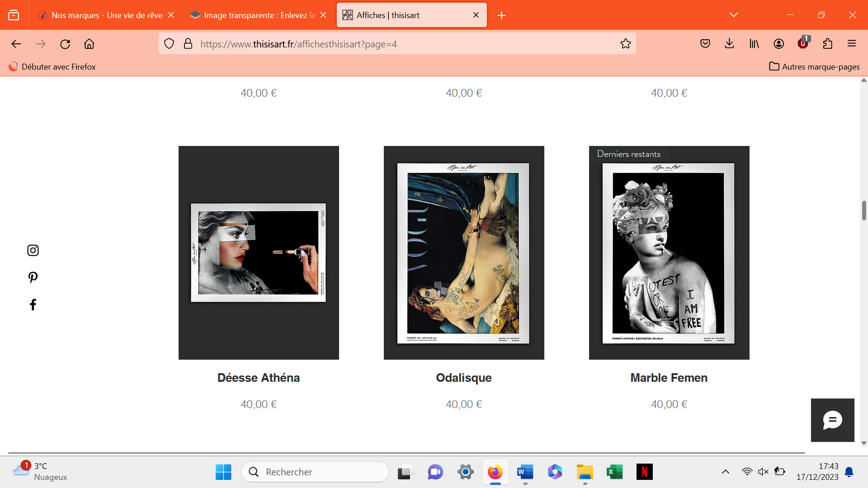Open the notifications bell icon
Viewport: 868px width, 488px height.
click(849, 472)
